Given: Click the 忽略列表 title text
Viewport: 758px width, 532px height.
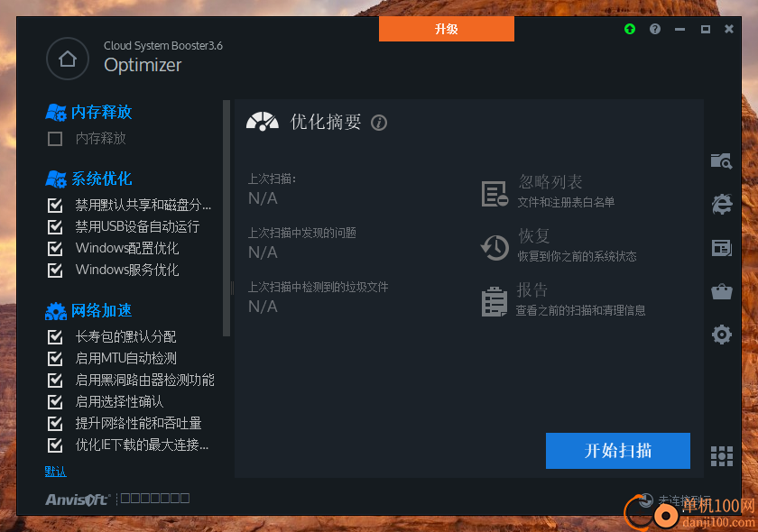Looking at the screenshot, I should click(x=550, y=181).
